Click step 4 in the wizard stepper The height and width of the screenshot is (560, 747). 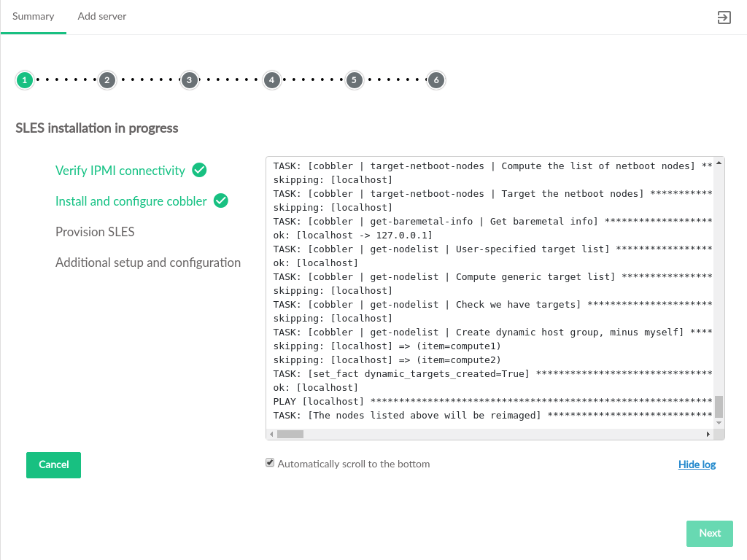click(272, 80)
